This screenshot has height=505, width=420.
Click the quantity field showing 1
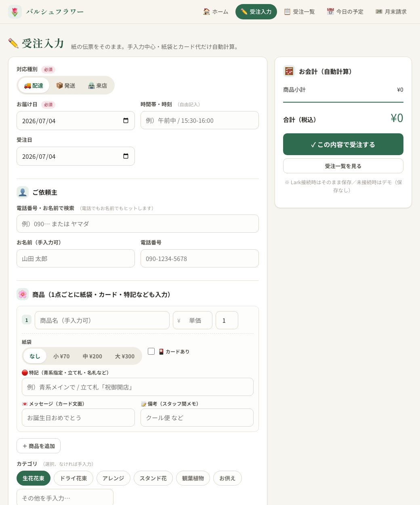(227, 320)
